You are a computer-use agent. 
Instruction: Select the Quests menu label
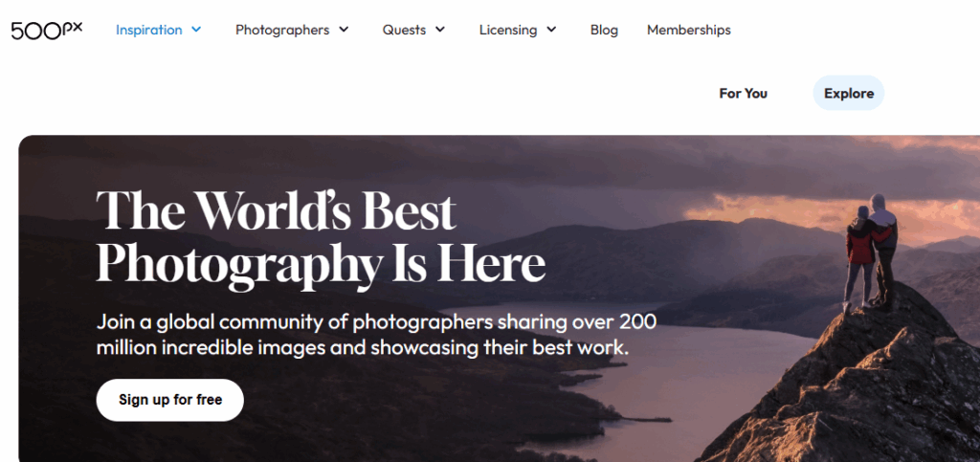coord(404,30)
